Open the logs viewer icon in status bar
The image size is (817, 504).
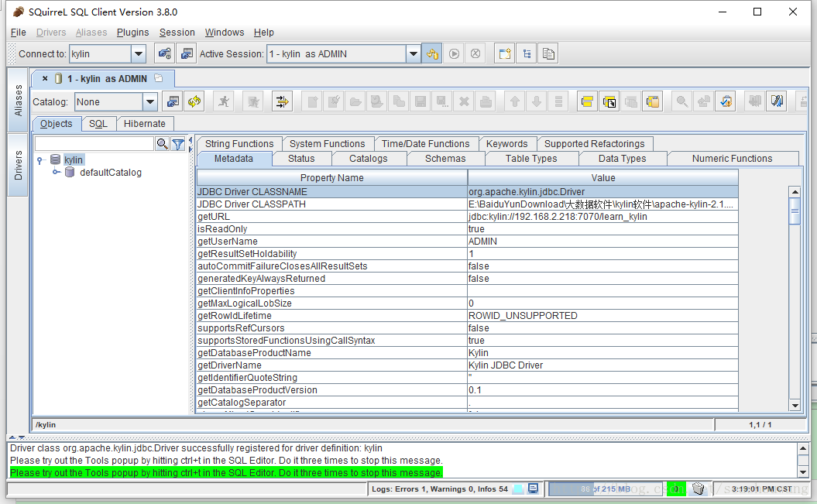[533, 489]
